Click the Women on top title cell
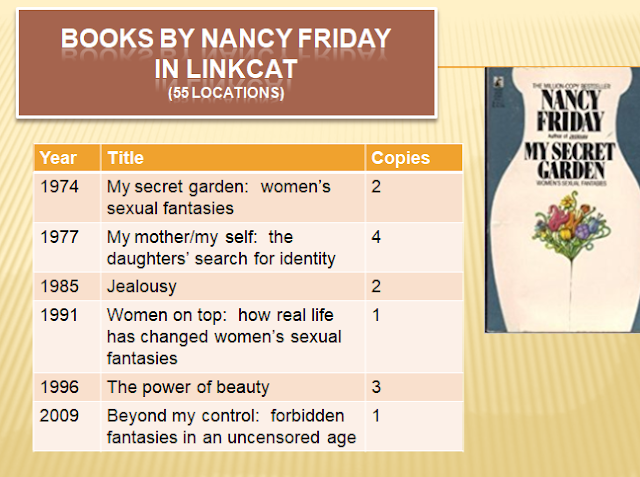Viewport: 640px width, 477px height. tap(233, 337)
